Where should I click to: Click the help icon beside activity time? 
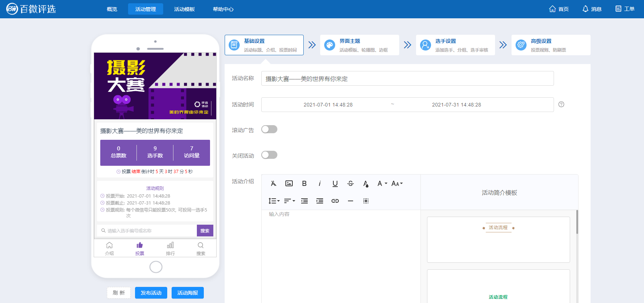(x=561, y=105)
